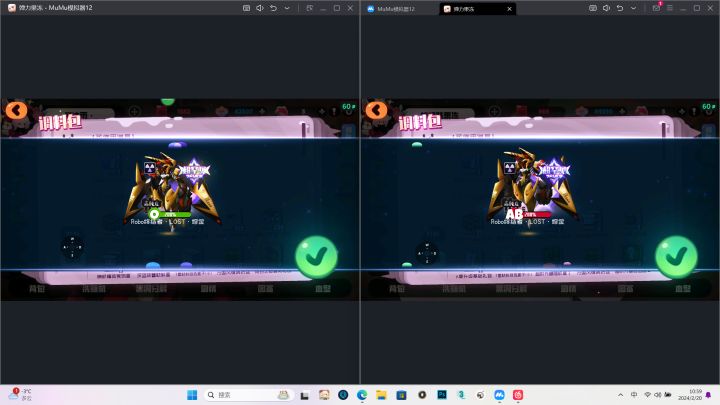The width and height of the screenshot is (720, 405).
Task: Click the taskbar search box
Action: coord(248,395)
